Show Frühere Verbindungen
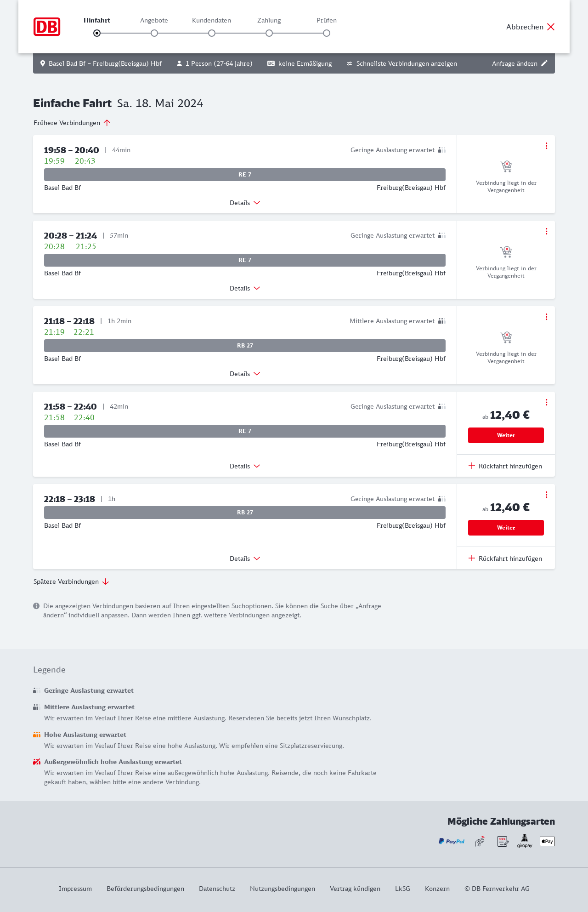The image size is (588, 912). tap(72, 123)
